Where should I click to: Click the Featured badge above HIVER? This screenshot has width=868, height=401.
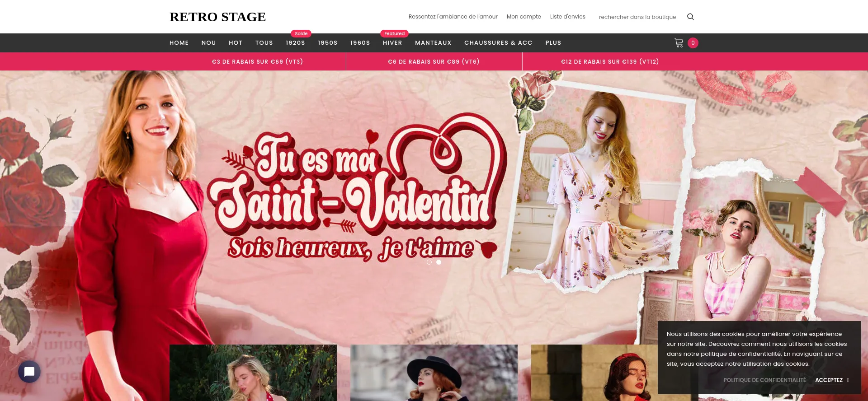395,33
